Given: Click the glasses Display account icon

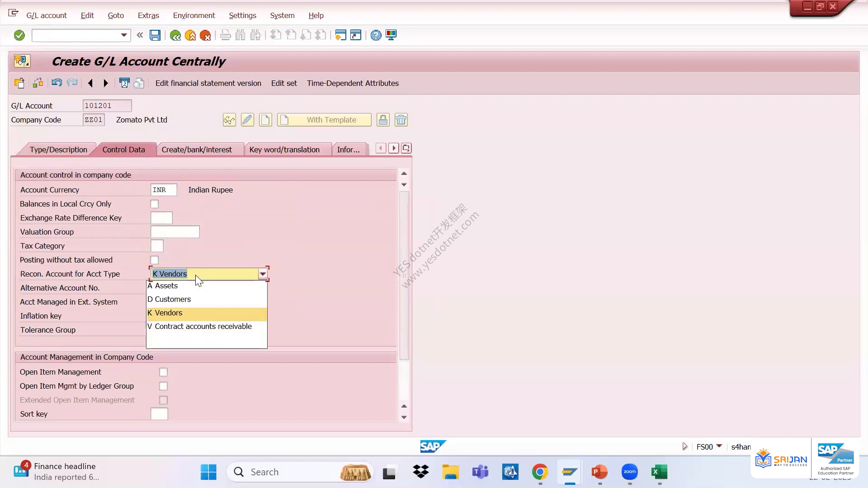Looking at the screenshot, I should pos(229,120).
